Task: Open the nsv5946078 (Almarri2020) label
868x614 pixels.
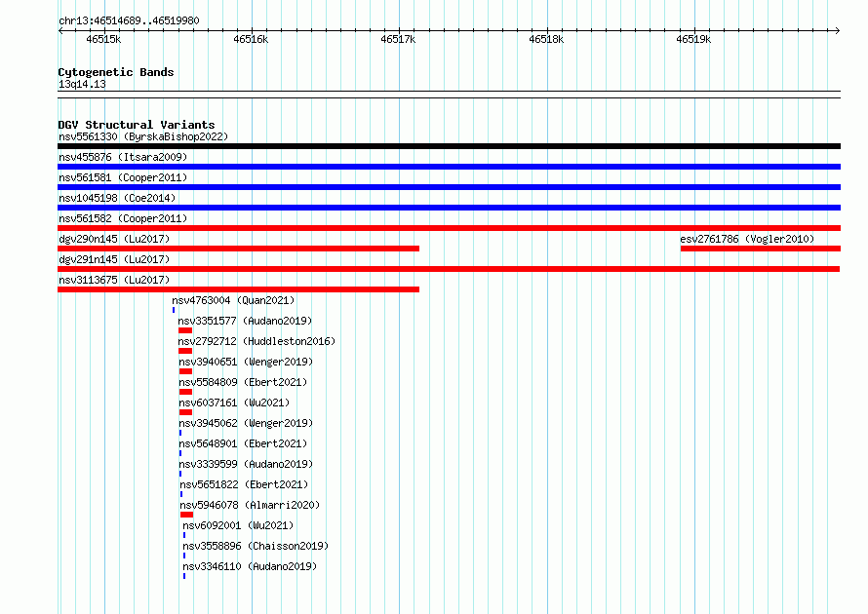Action: pos(250,505)
